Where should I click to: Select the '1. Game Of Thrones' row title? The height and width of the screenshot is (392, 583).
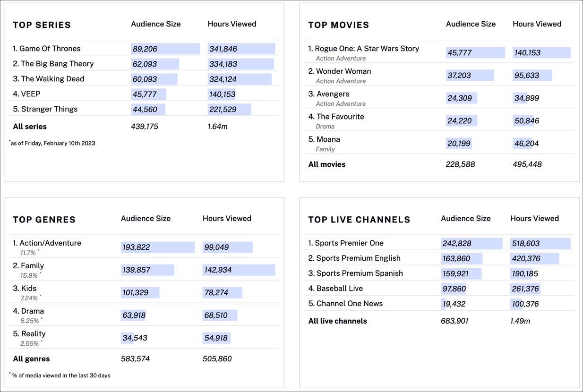point(47,49)
